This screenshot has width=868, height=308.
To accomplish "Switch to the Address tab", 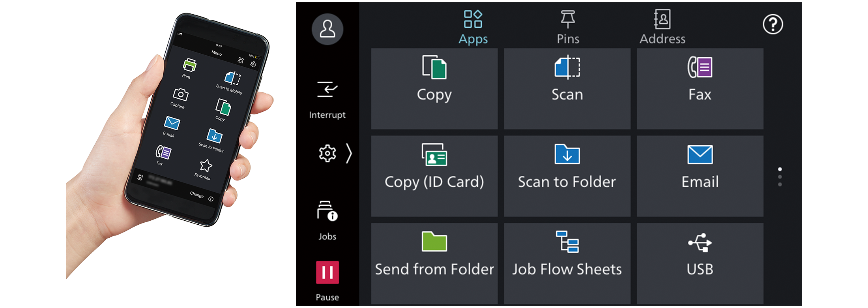I will [662, 27].
